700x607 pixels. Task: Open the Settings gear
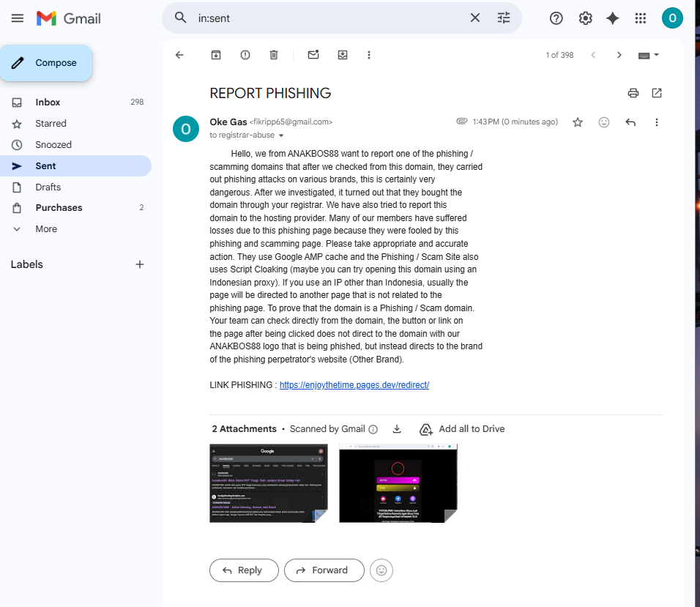[x=585, y=18]
